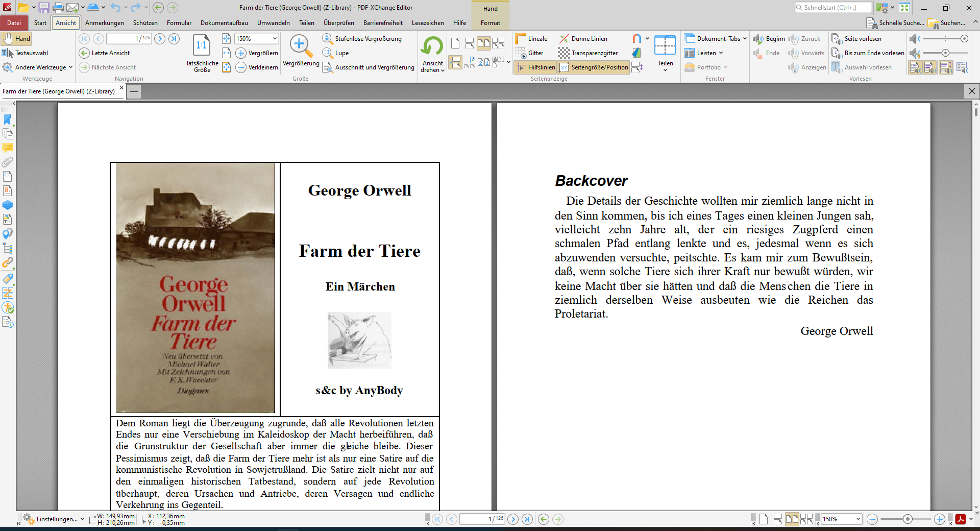Image resolution: width=980 pixels, height=531 pixels.
Task: Jump to last page in ribbon navigation
Action: (x=174, y=39)
